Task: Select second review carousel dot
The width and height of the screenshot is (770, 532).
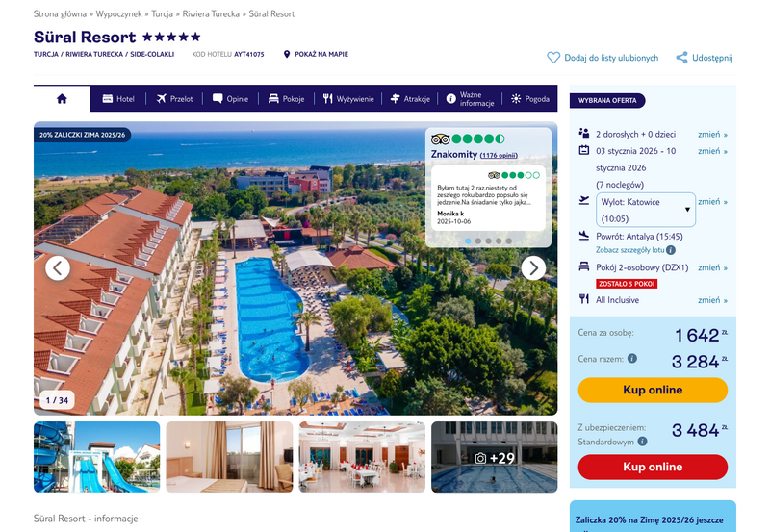Action: click(x=477, y=241)
